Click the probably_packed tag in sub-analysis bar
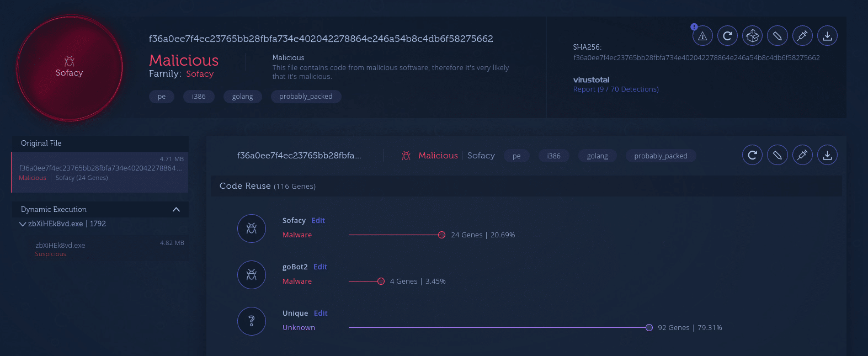The image size is (868, 356). [661, 156]
